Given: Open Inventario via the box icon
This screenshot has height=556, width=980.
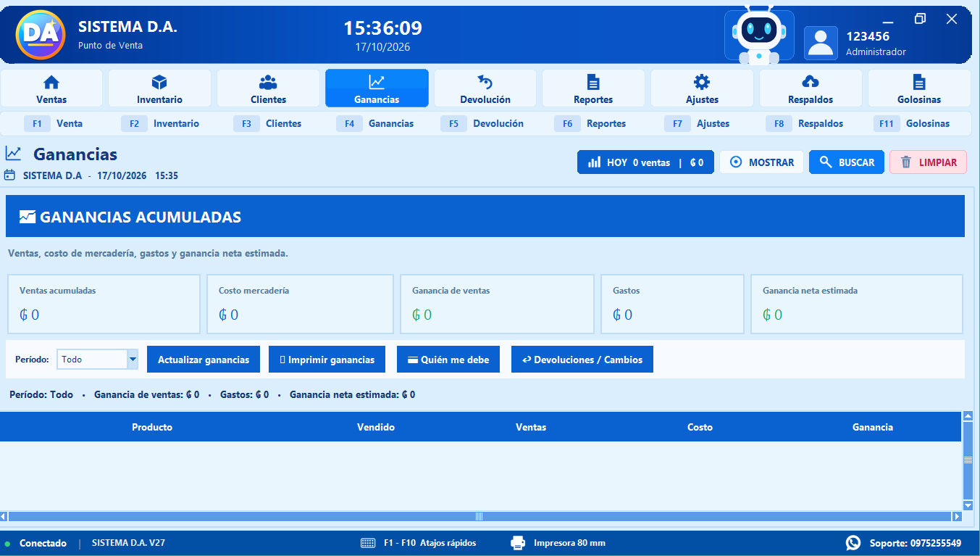Looking at the screenshot, I should 159,82.
